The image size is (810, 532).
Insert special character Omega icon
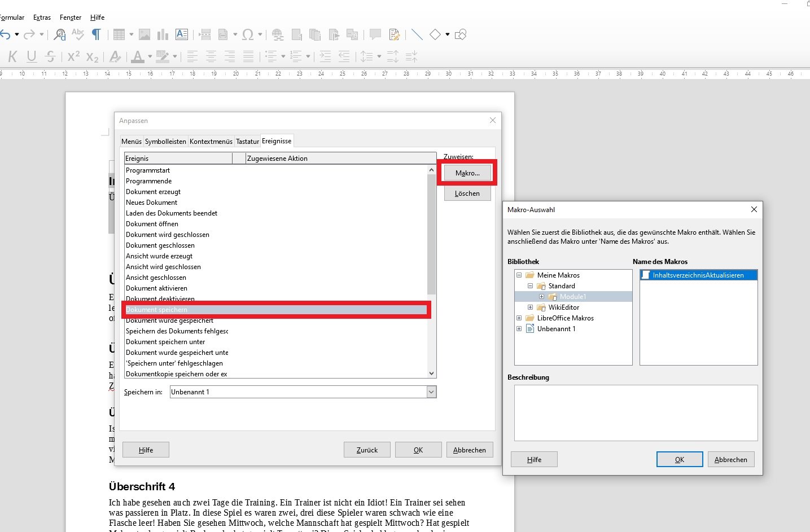(247, 35)
